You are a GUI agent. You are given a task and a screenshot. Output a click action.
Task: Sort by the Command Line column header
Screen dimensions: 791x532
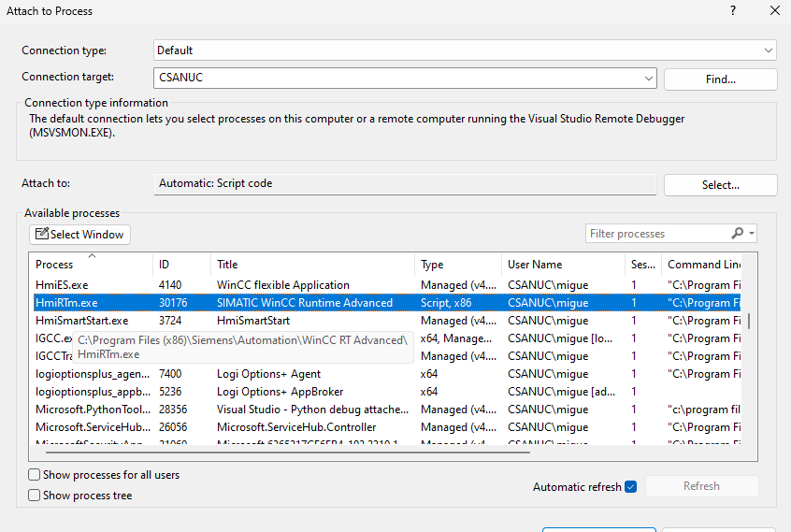click(703, 265)
